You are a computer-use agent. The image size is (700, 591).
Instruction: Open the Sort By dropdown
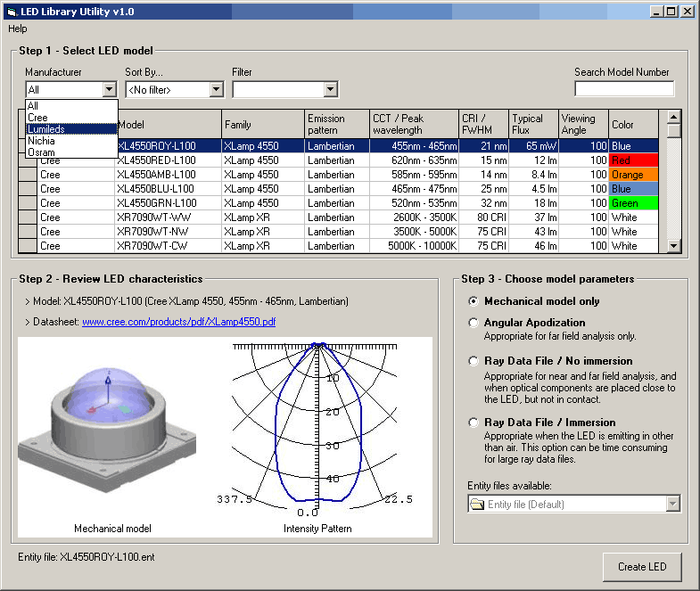[x=217, y=90]
